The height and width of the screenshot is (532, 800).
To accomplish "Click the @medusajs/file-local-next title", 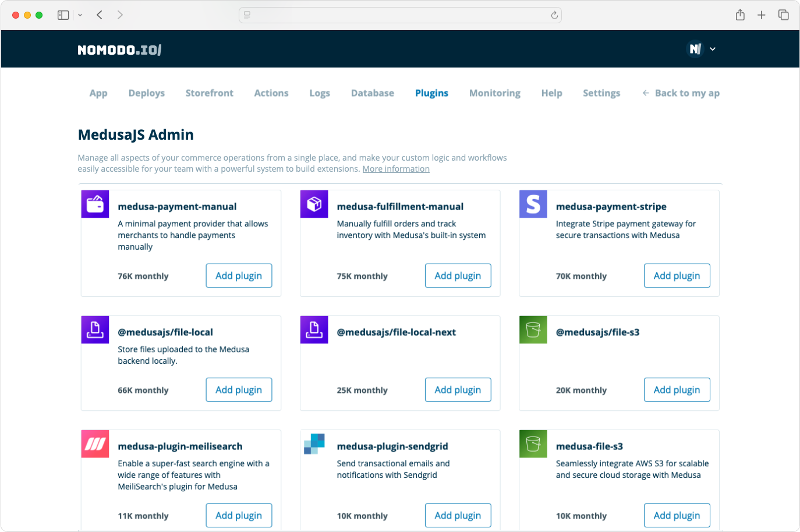I will [x=397, y=332].
